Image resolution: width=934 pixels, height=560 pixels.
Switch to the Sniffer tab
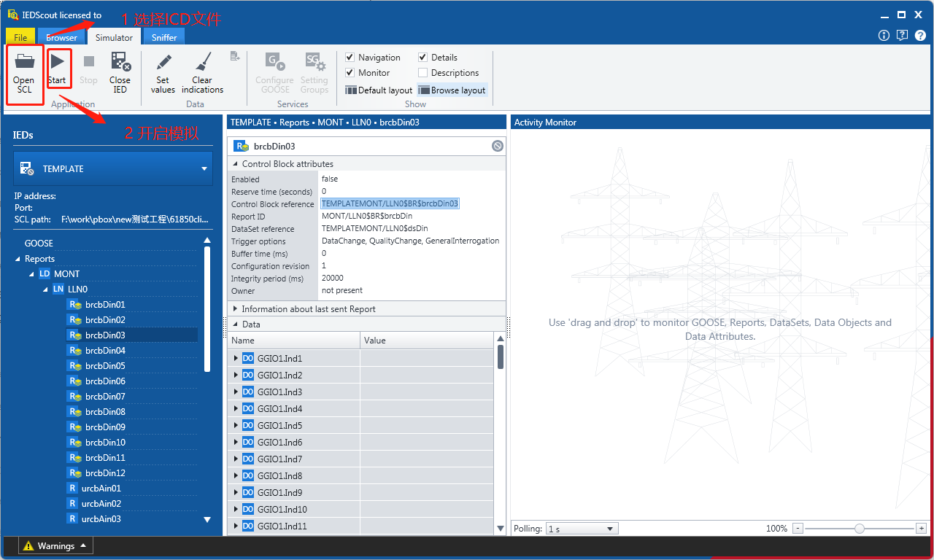(x=164, y=37)
